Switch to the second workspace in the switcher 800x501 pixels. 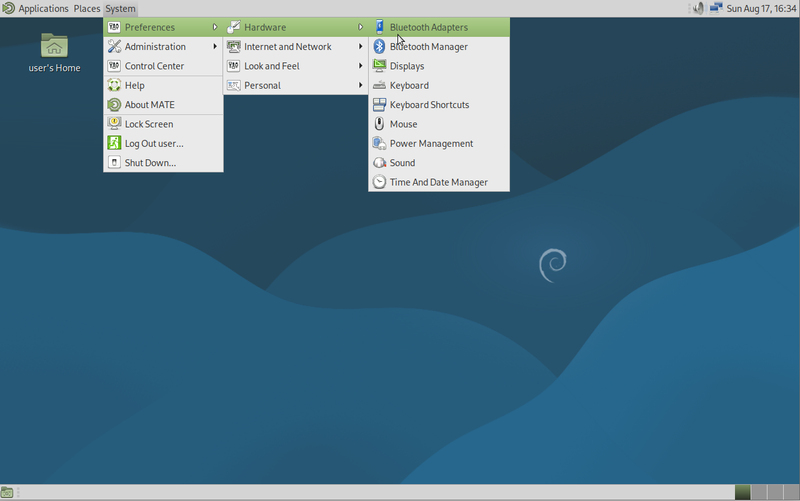pyautogui.click(x=759, y=492)
